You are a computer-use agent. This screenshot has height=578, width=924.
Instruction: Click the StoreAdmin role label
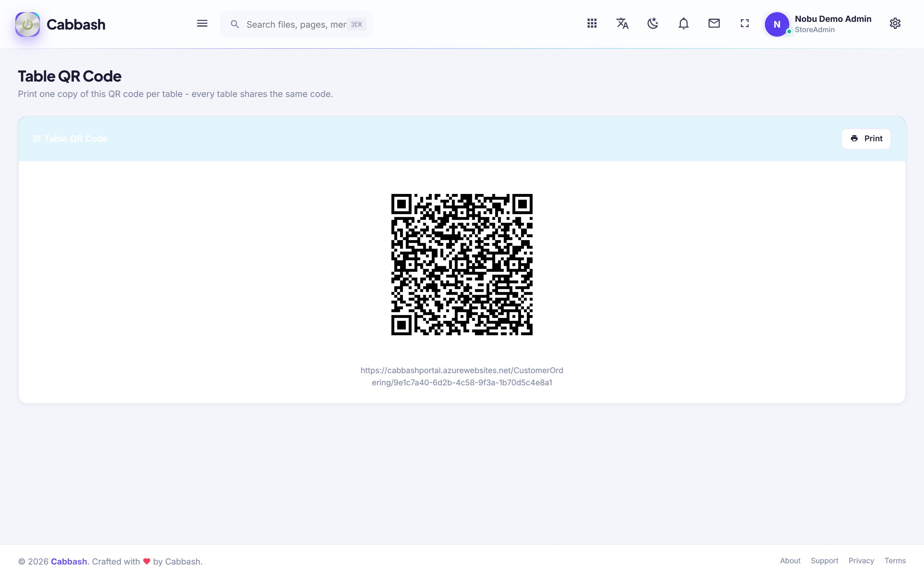(x=814, y=30)
